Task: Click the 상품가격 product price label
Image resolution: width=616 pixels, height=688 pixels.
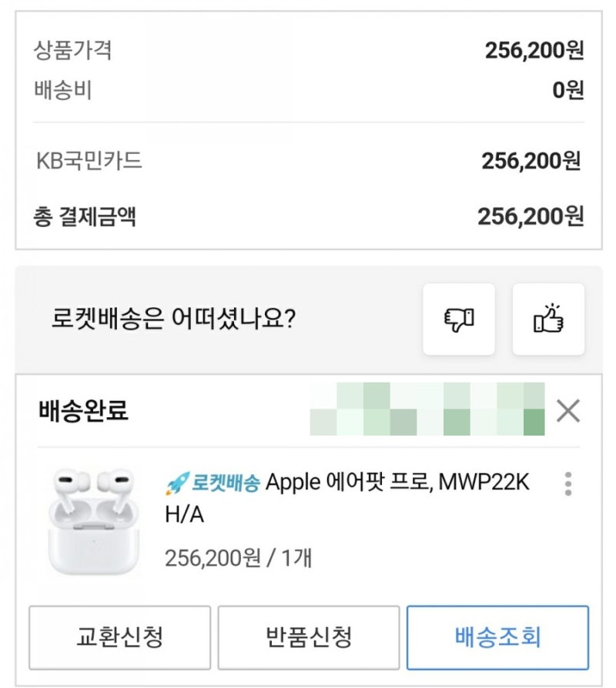Action: (x=73, y=51)
